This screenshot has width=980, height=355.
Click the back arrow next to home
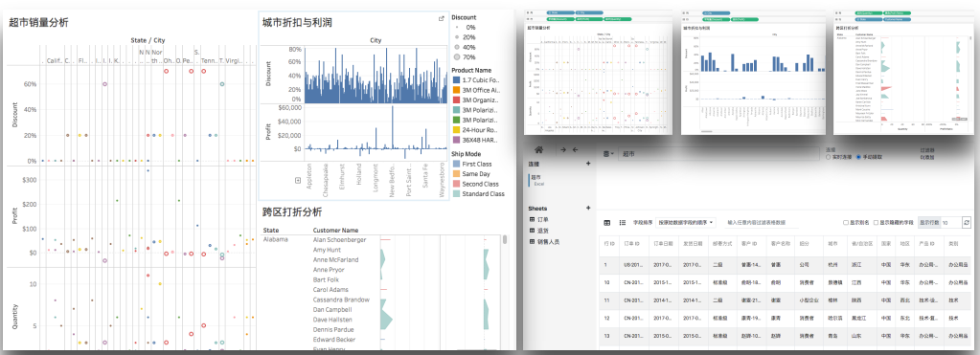(x=576, y=149)
